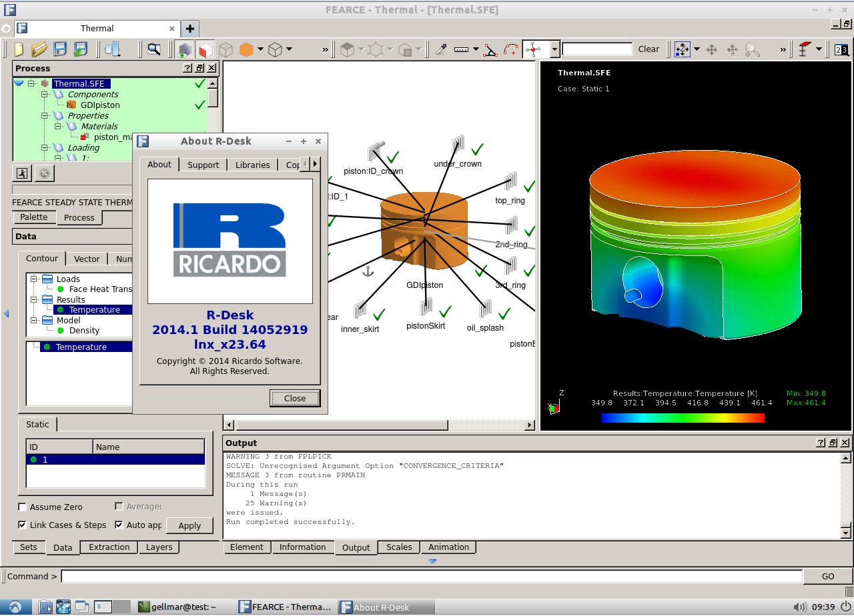Select the pistonSkirt boundary icon in diagram

tap(426, 307)
